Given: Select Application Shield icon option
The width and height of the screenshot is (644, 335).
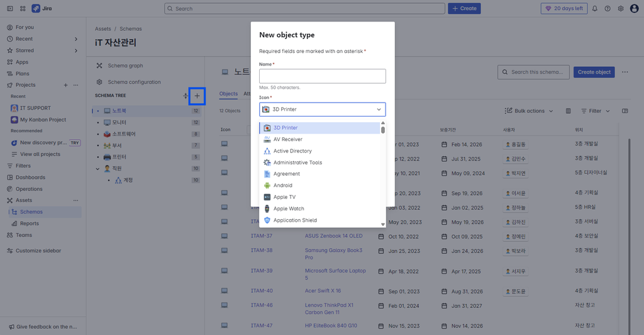Looking at the screenshot, I should (x=319, y=220).
